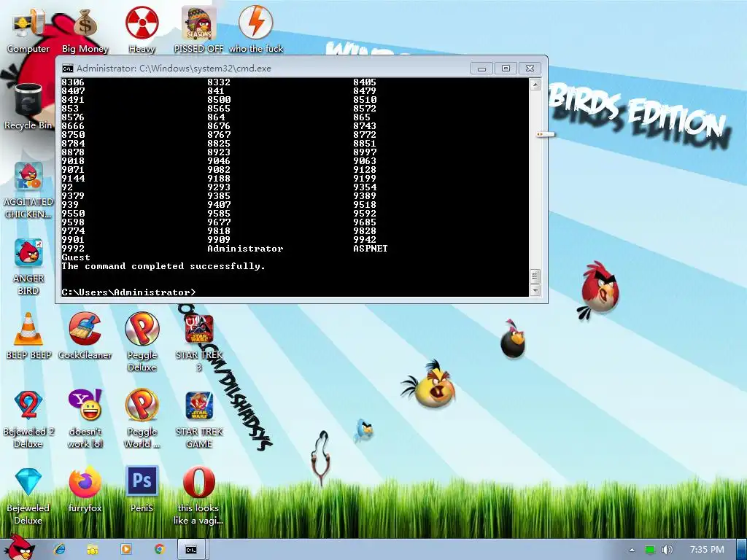Image resolution: width=747 pixels, height=560 pixels.
Task: Maximize the cmd.exe window
Action: [x=506, y=69]
